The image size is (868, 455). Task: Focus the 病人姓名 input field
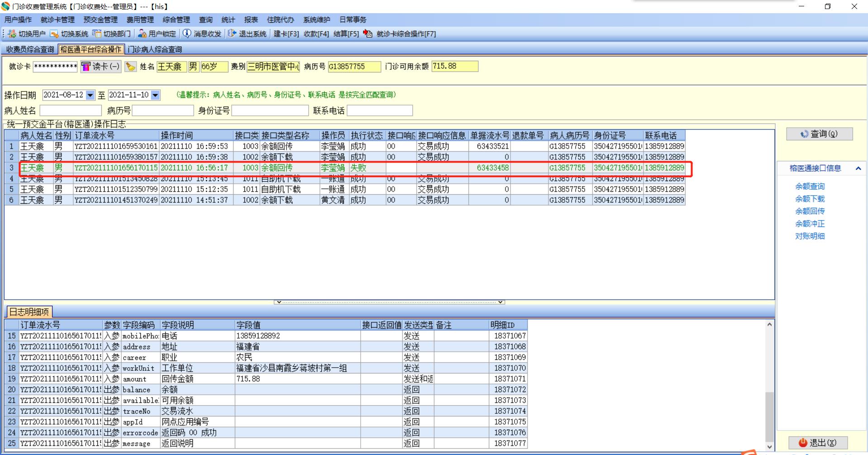tap(71, 110)
